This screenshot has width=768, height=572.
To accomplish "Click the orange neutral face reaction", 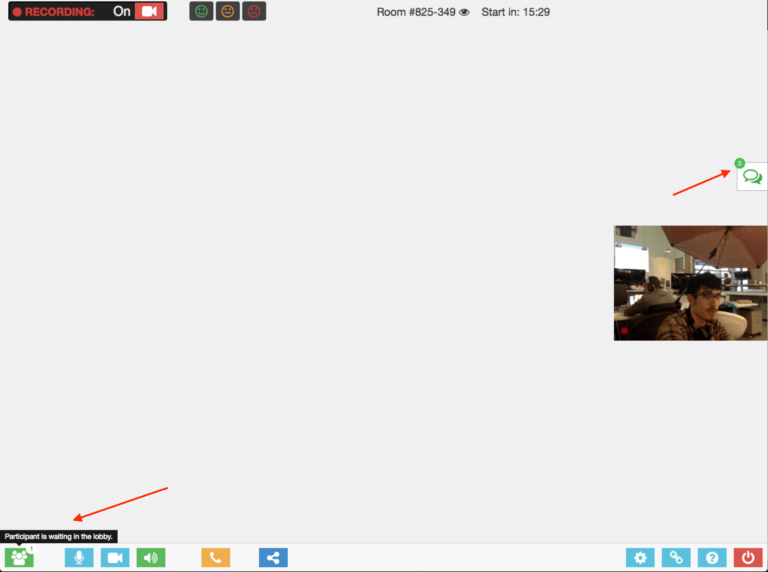I will [228, 11].
